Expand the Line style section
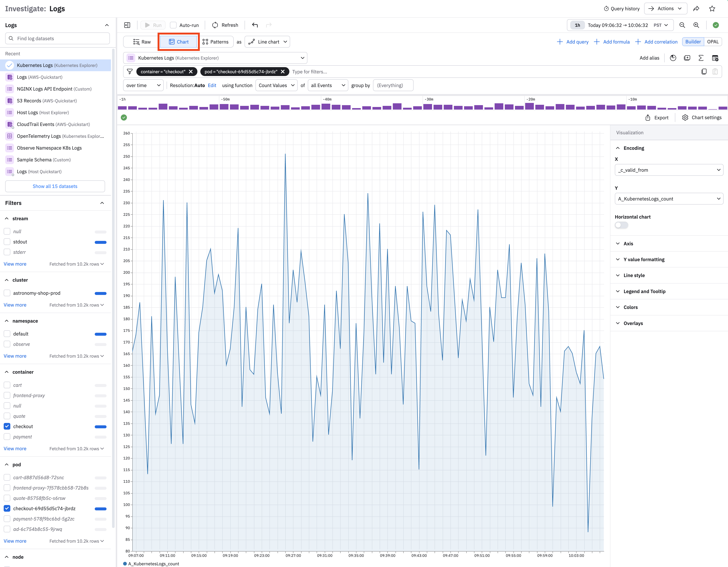The image size is (728, 567). click(x=634, y=276)
